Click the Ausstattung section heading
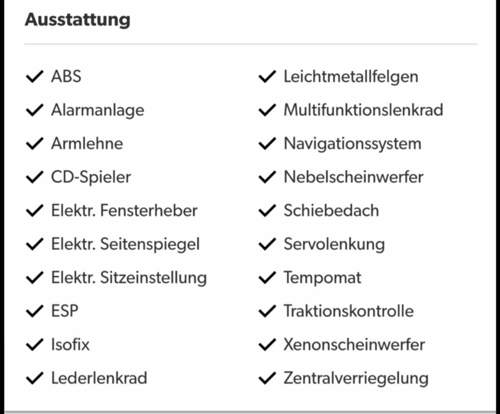This screenshot has width=500, height=414. (x=78, y=20)
